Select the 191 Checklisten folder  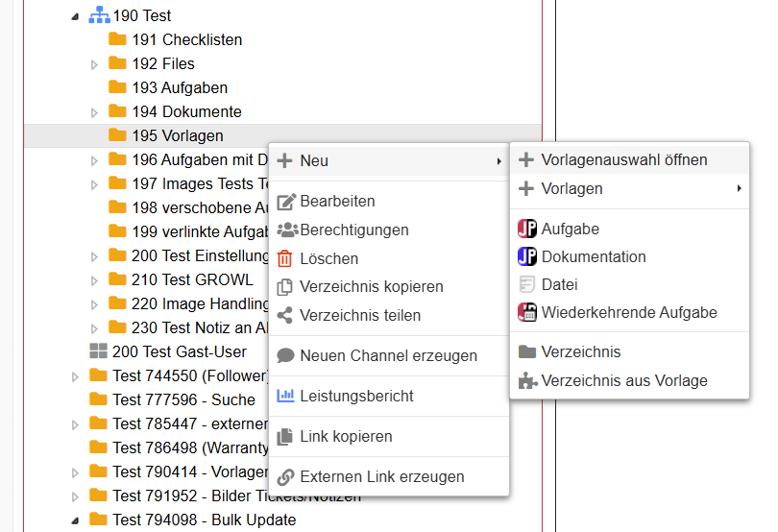(186, 39)
